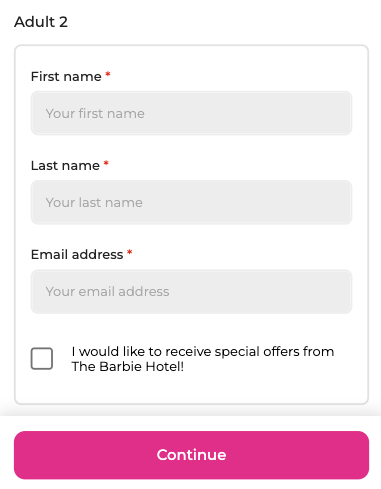Click the "I would like to receive special offers" text
381x489 pixels.
click(203, 352)
